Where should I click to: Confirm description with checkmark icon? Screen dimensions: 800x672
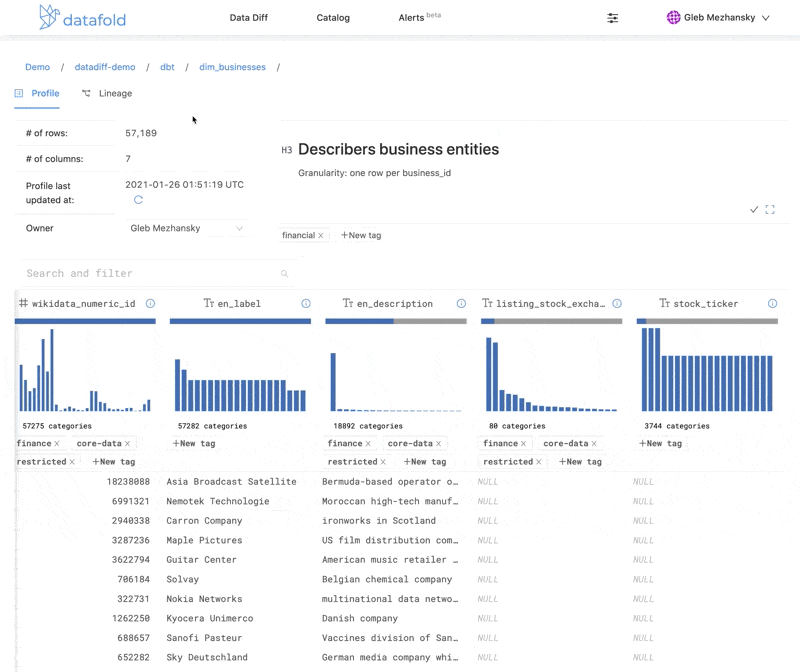coord(754,209)
